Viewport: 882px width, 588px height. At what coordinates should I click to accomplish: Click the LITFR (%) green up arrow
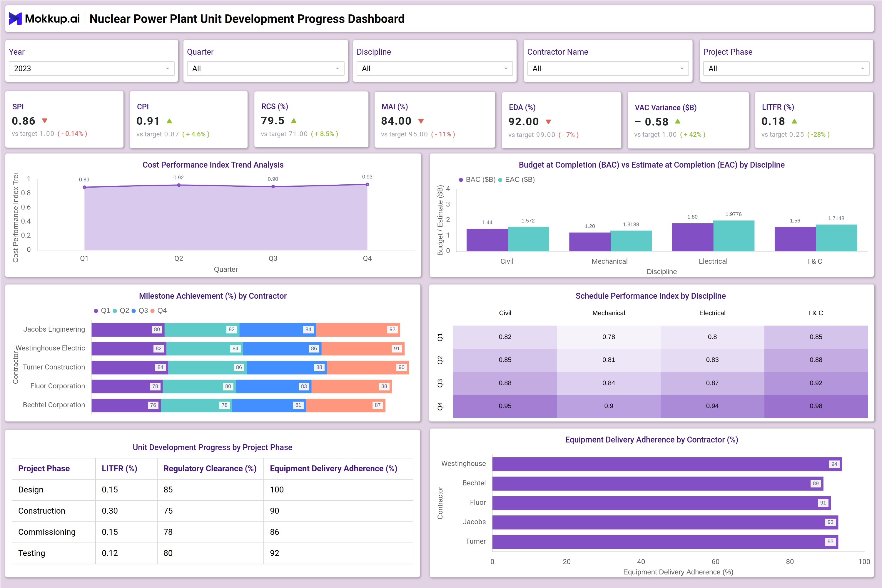[794, 121]
